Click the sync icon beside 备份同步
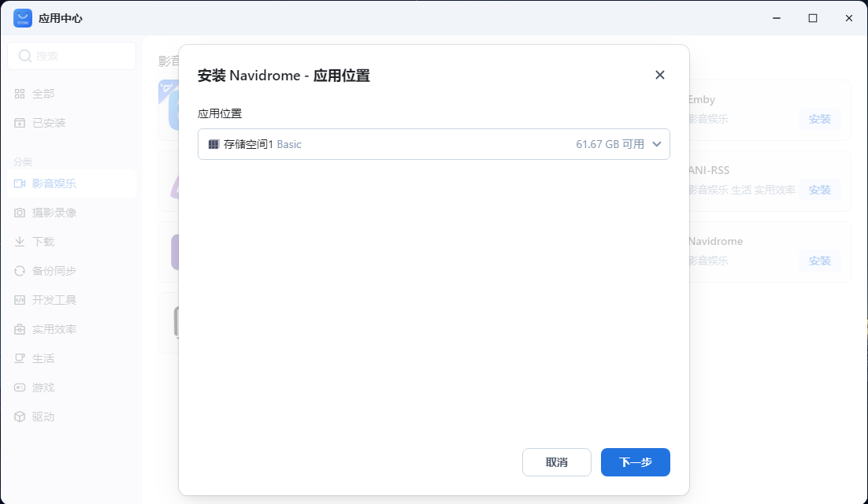Viewport: 868px width, 504px height. [x=20, y=271]
